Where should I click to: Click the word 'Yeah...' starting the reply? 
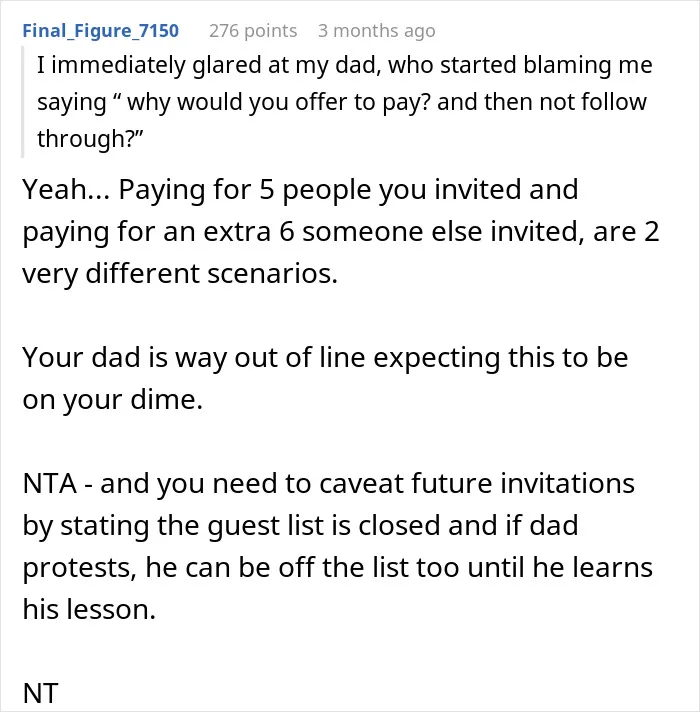tap(66, 189)
